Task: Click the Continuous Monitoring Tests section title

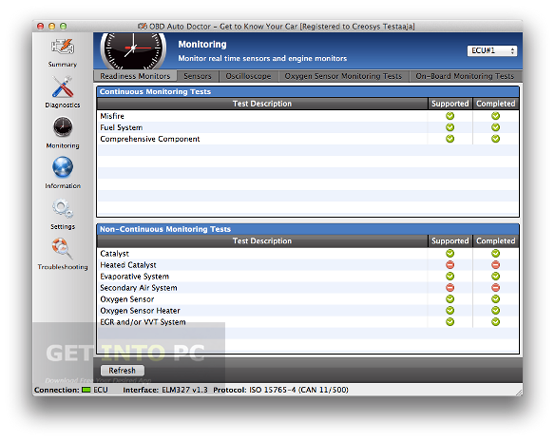Action: pyautogui.click(x=155, y=92)
